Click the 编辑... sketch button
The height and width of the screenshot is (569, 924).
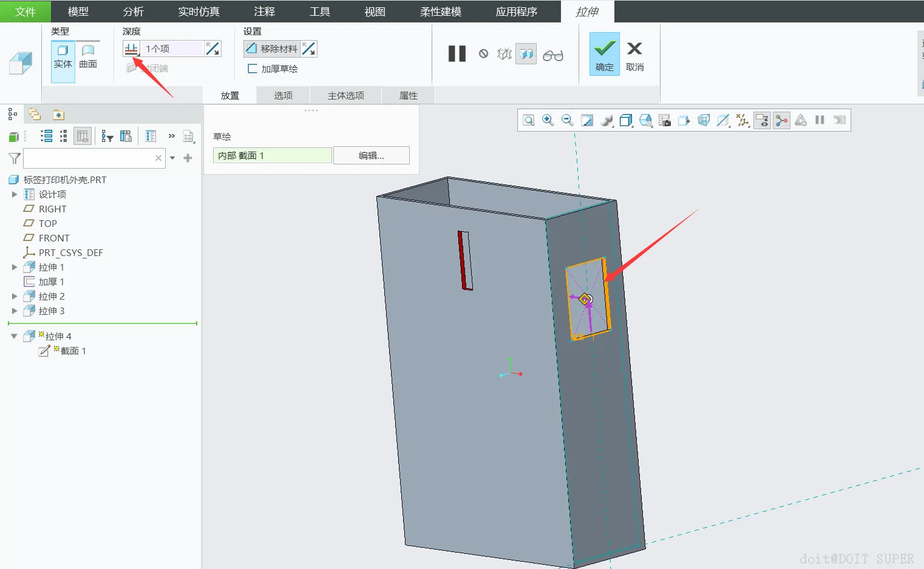pos(371,155)
